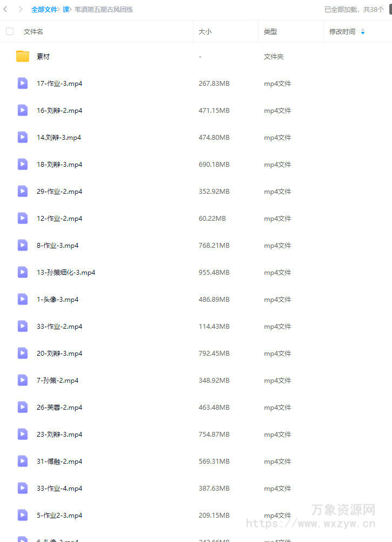The height and width of the screenshot is (542, 392).
Task: Sort by the 文件名 column header
Action: pyautogui.click(x=33, y=32)
